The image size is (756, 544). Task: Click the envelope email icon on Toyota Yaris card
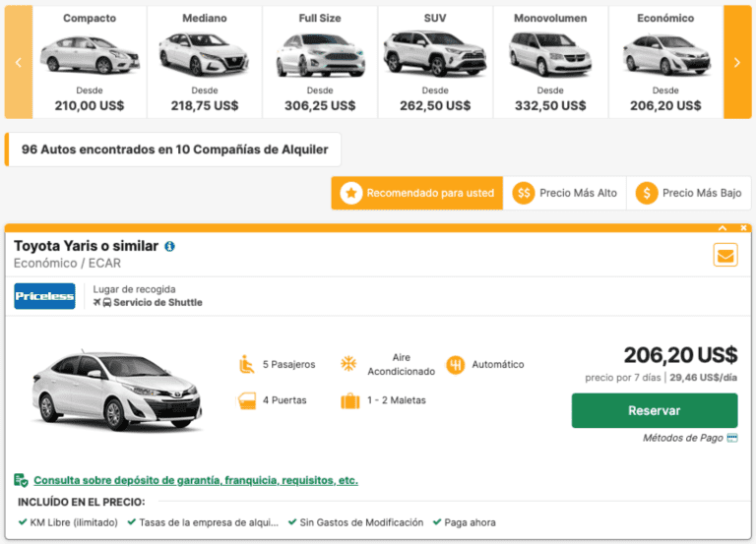point(725,255)
